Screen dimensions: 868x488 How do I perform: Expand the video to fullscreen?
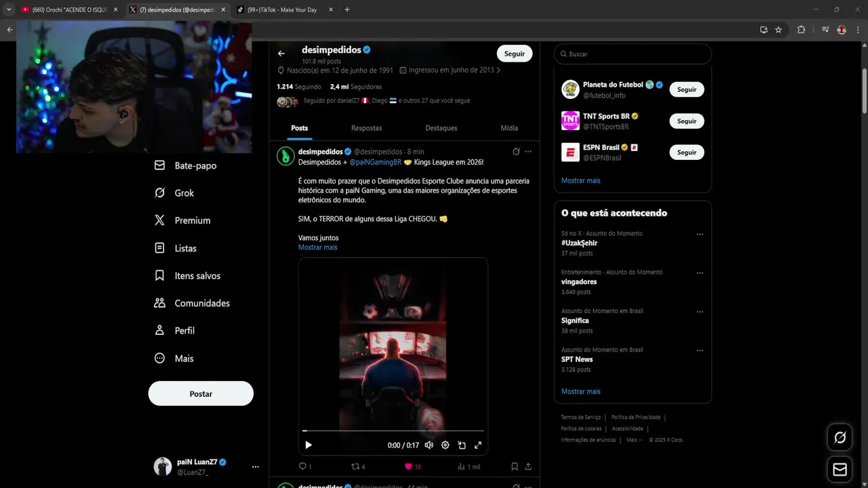click(478, 445)
